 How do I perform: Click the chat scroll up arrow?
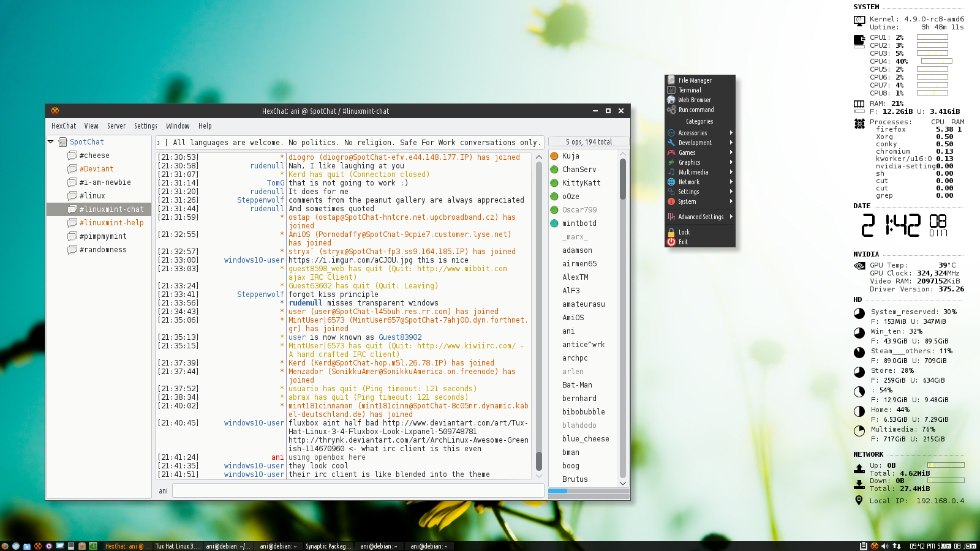539,157
